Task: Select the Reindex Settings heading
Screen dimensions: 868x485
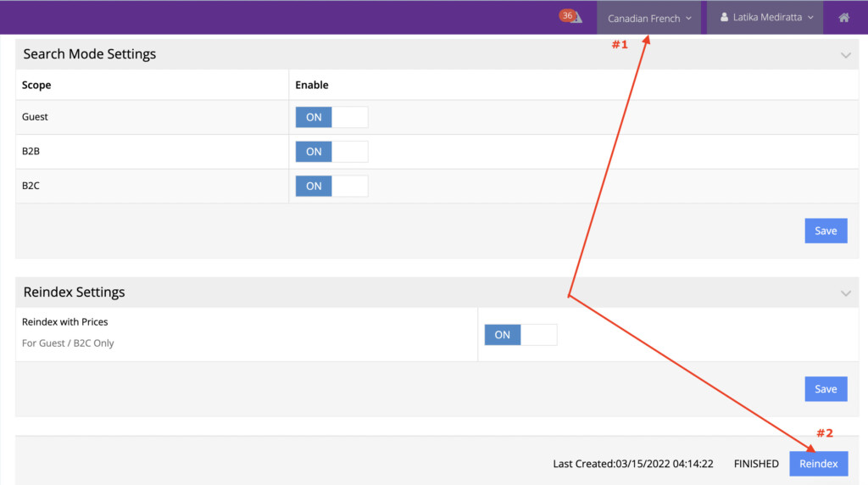Action: tap(75, 293)
